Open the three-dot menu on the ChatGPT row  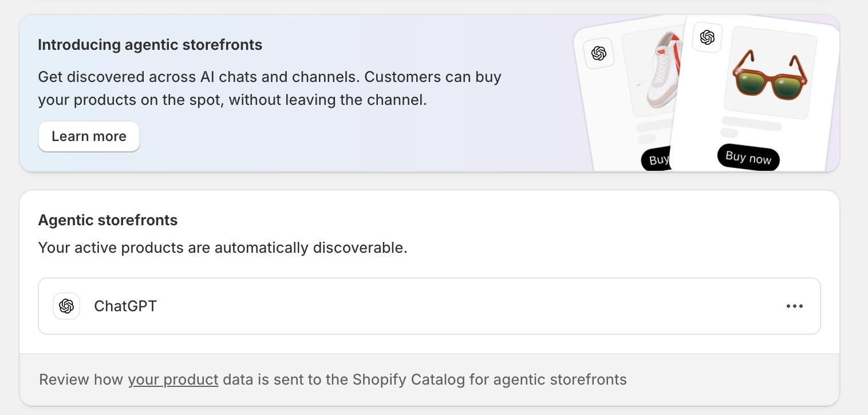[x=794, y=306]
